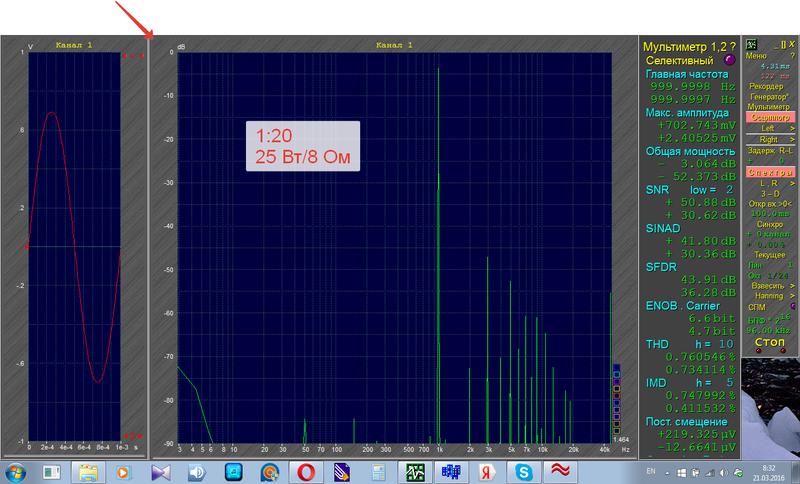Toggle the 3-D spectrum view
Screen dimensions: 800x484
[x=769, y=193]
